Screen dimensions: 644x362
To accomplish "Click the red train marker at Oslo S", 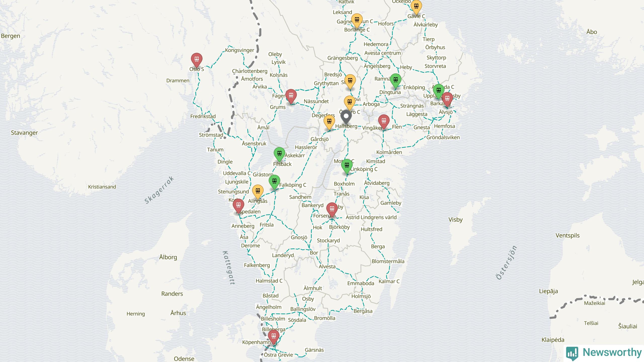I will 196,60.
